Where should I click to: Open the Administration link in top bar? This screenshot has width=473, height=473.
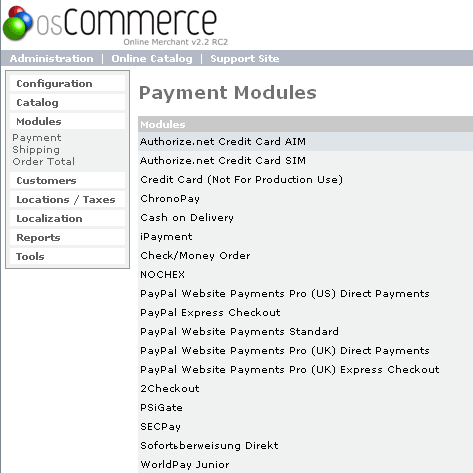tap(52, 59)
